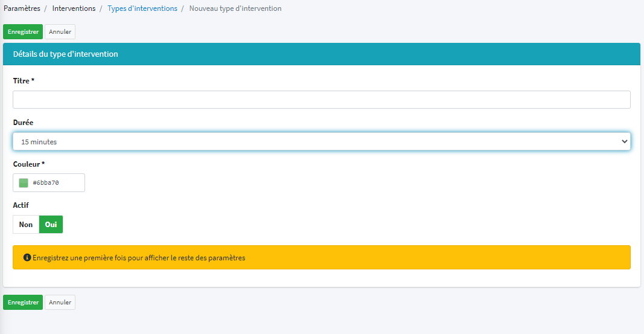The height and width of the screenshot is (334, 644).
Task: Open the Types d'interventions breadcrumb link
Action: (142, 8)
